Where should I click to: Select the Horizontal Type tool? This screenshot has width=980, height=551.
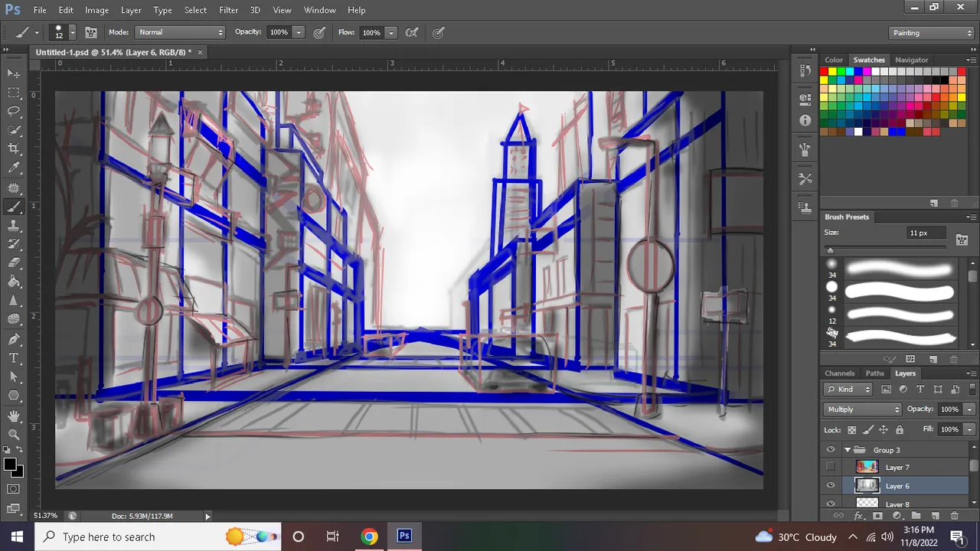pos(14,358)
